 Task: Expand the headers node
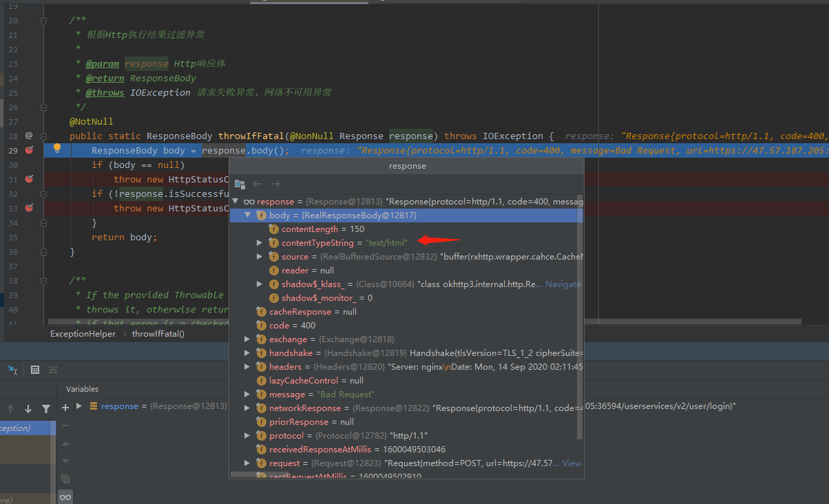coord(246,366)
